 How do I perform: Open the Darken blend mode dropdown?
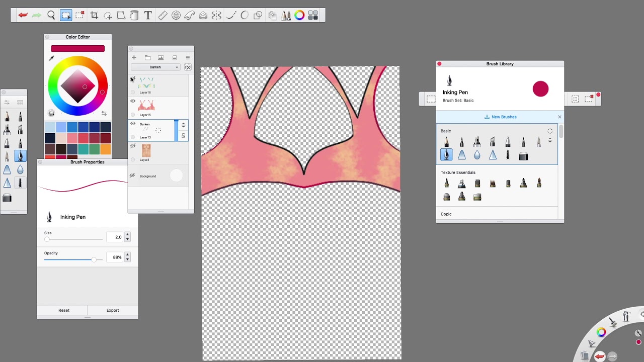155,67
